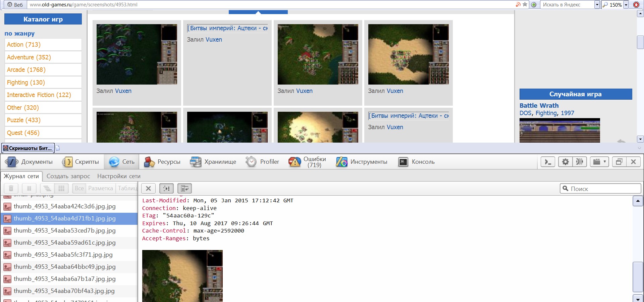Filter network log by Все

point(79,189)
